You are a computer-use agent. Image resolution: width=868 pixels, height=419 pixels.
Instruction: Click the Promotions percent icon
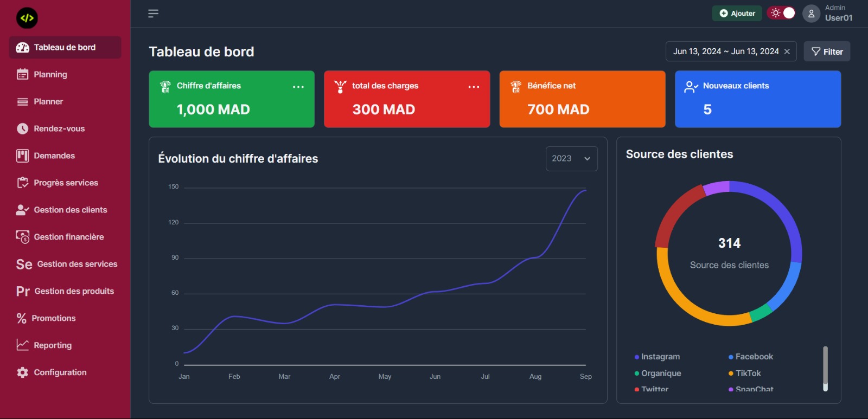point(22,318)
